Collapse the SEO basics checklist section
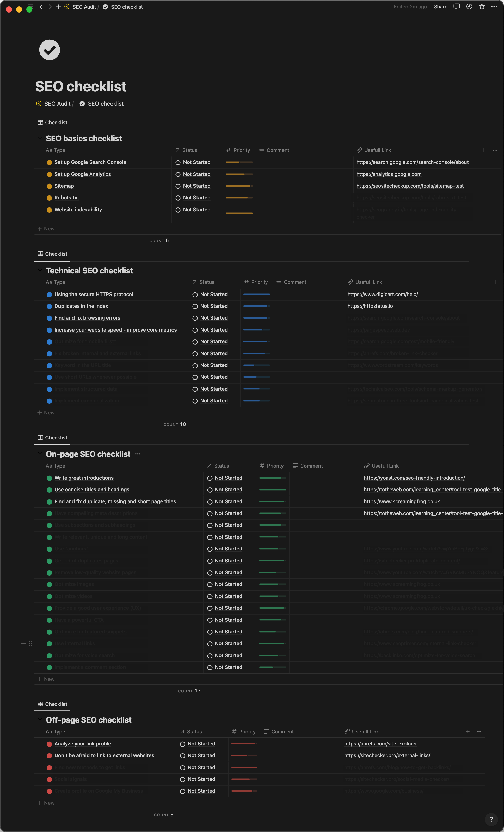 [40, 138]
